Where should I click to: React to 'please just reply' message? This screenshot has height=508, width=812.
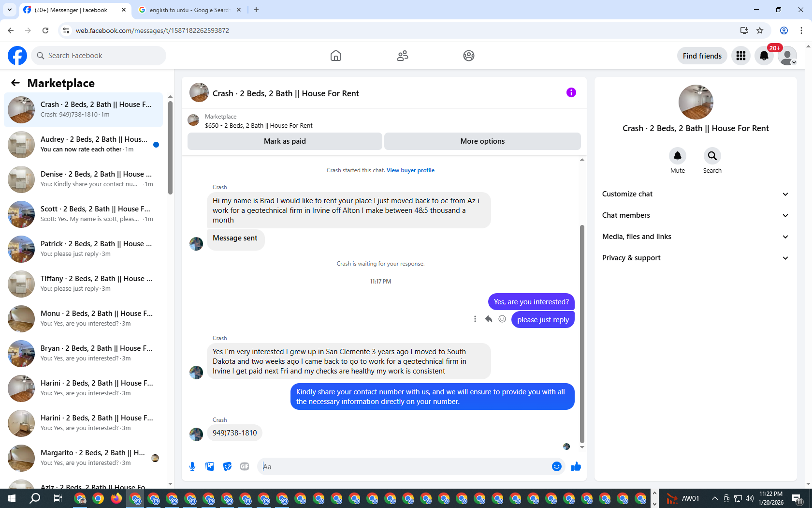coord(502,319)
